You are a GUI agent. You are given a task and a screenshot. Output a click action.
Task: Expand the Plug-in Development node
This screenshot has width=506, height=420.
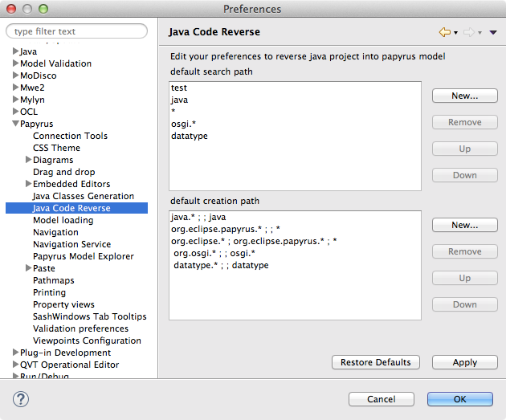coord(15,353)
